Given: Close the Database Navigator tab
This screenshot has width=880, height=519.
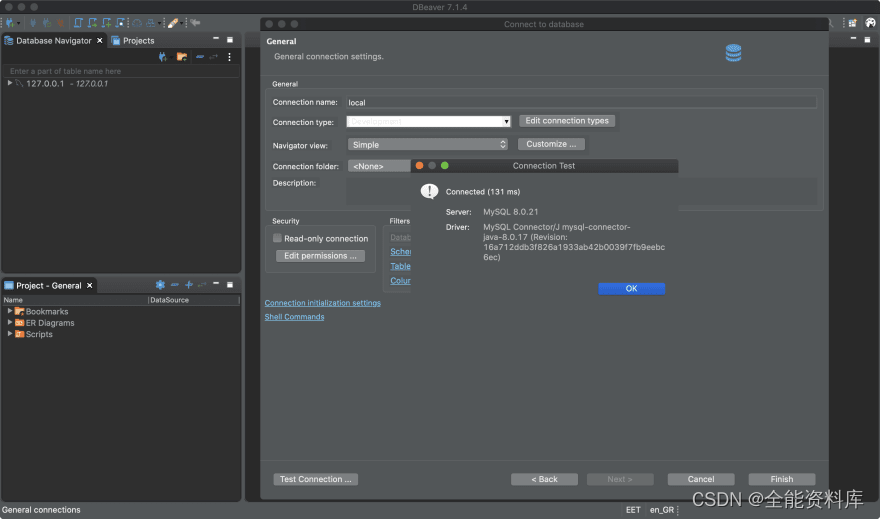Looking at the screenshot, I should pyautogui.click(x=100, y=40).
